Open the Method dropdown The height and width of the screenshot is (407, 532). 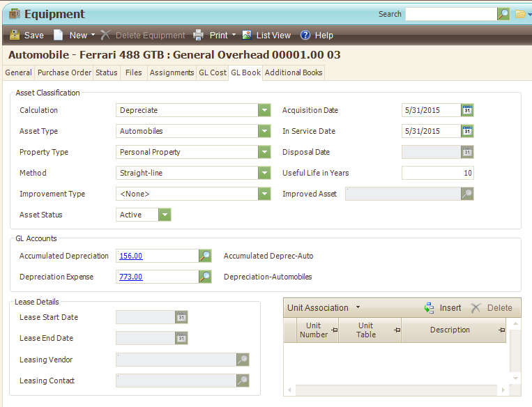[264, 173]
